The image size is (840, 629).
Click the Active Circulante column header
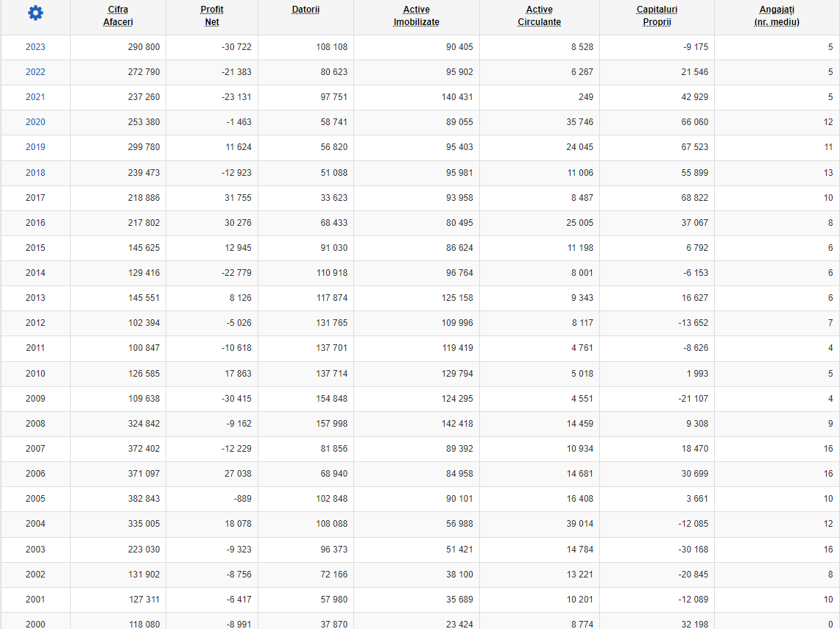[540, 16]
